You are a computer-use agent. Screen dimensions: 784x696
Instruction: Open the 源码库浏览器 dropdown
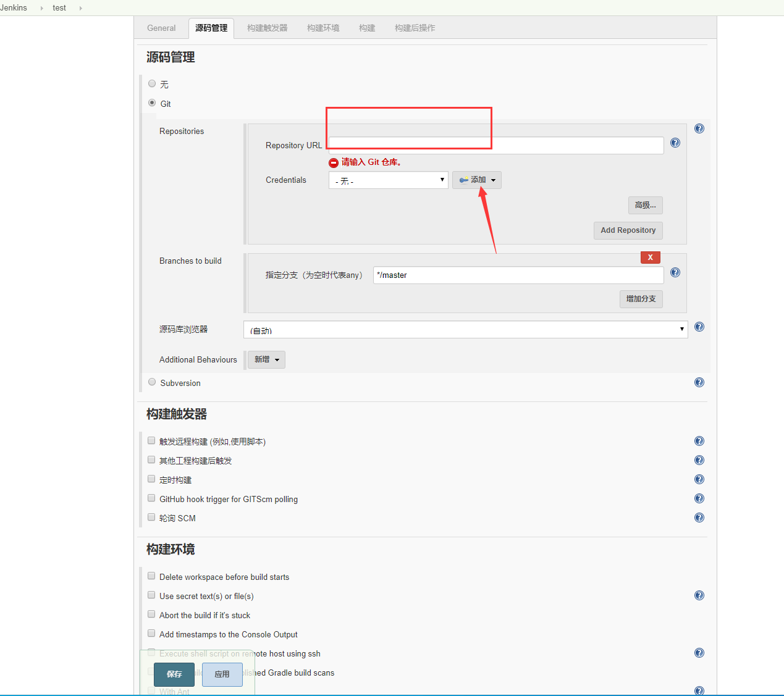tap(466, 330)
